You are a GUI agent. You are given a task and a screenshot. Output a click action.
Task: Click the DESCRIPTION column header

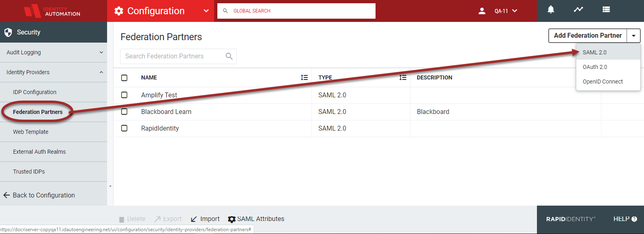point(434,77)
